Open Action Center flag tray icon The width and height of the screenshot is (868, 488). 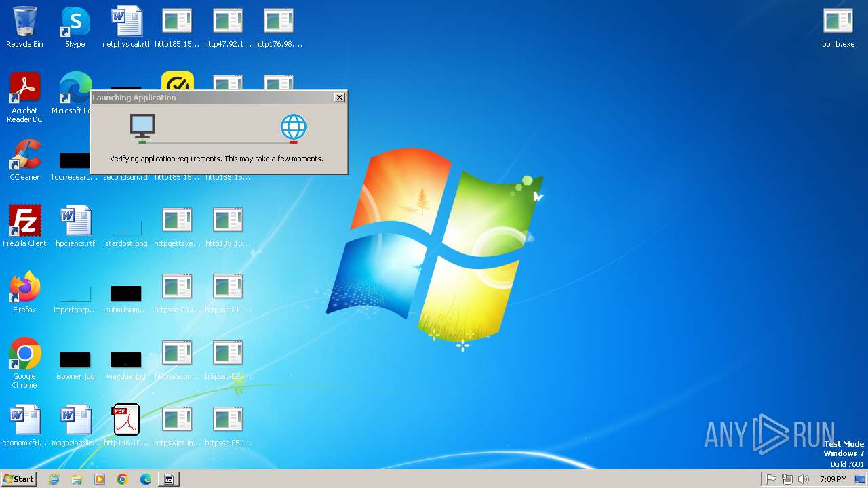[x=771, y=479]
